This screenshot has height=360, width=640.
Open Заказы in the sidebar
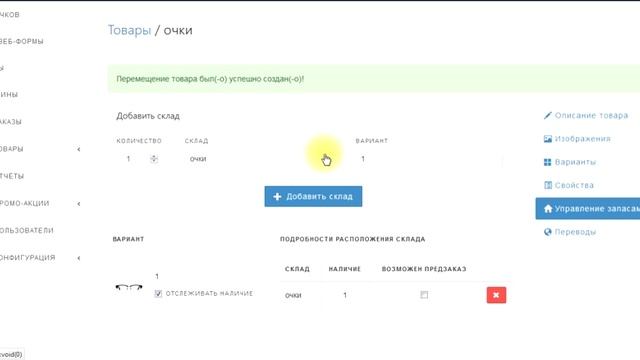[x=11, y=122]
